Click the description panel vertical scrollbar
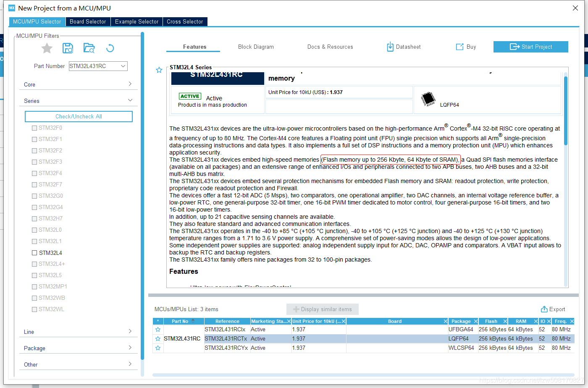 click(x=565, y=111)
